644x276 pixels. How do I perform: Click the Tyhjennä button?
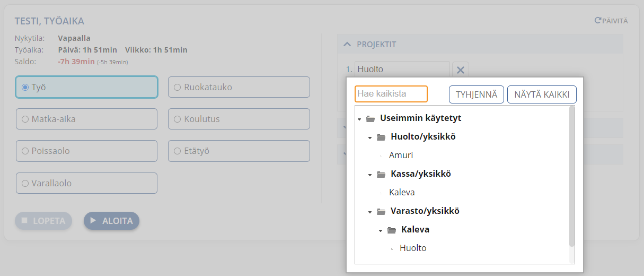point(477,94)
